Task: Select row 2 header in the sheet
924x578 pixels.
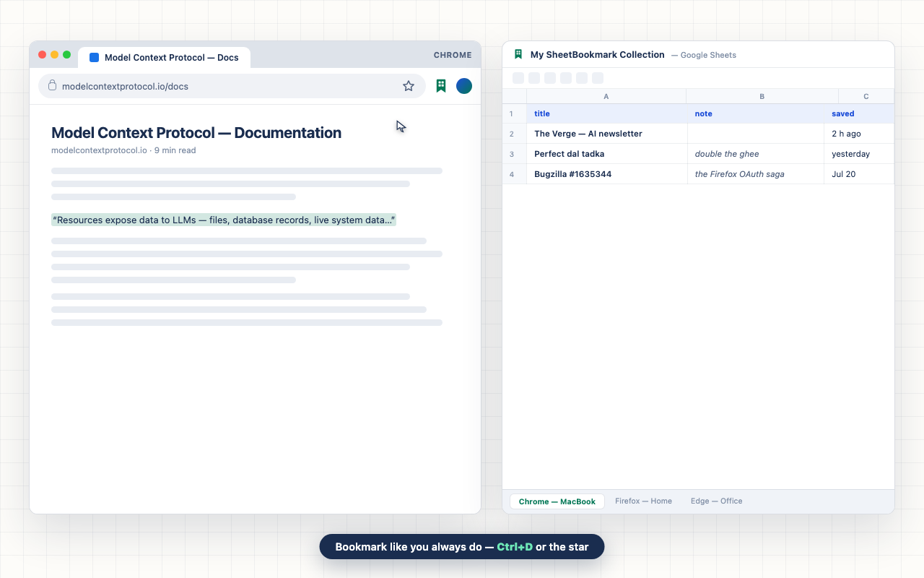Action: 515,134
